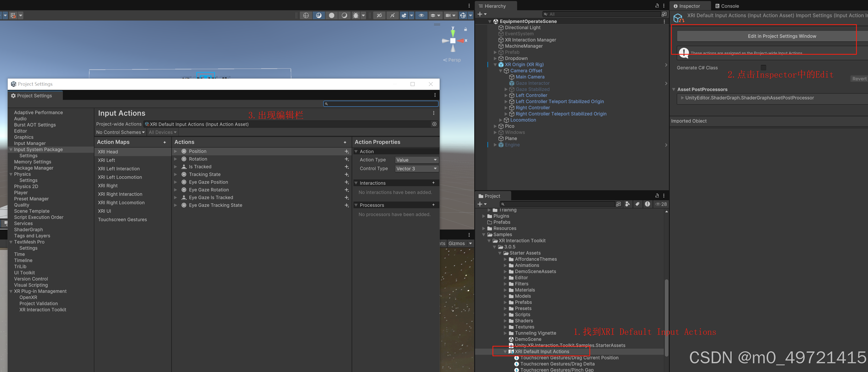868x372 pixels.
Task: Select wireframe draw mode icon
Action: click(x=305, y=15)
